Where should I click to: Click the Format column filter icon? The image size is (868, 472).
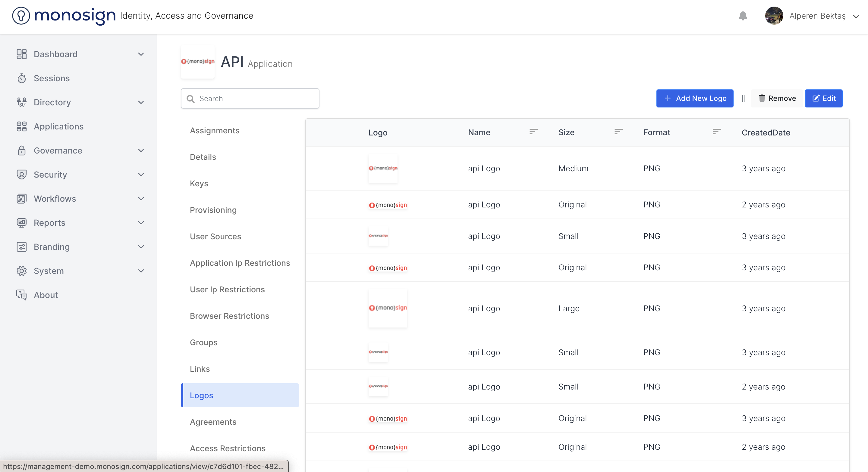click(716, 132)
